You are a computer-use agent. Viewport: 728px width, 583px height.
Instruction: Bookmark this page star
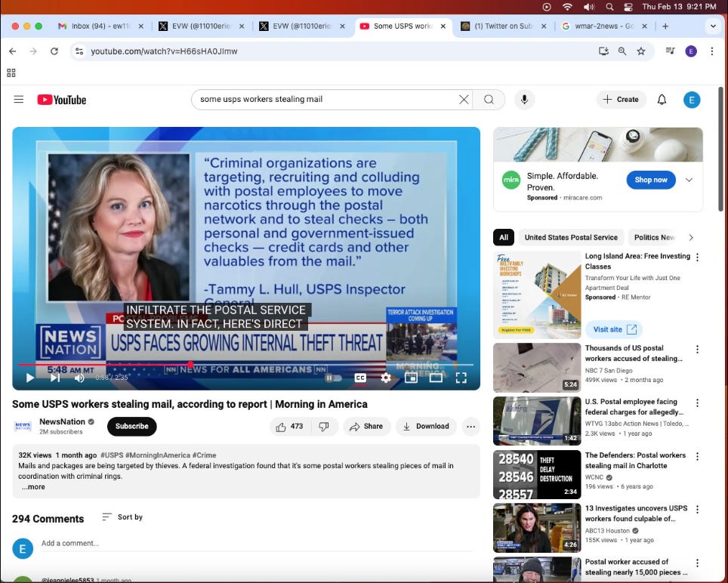640,51
